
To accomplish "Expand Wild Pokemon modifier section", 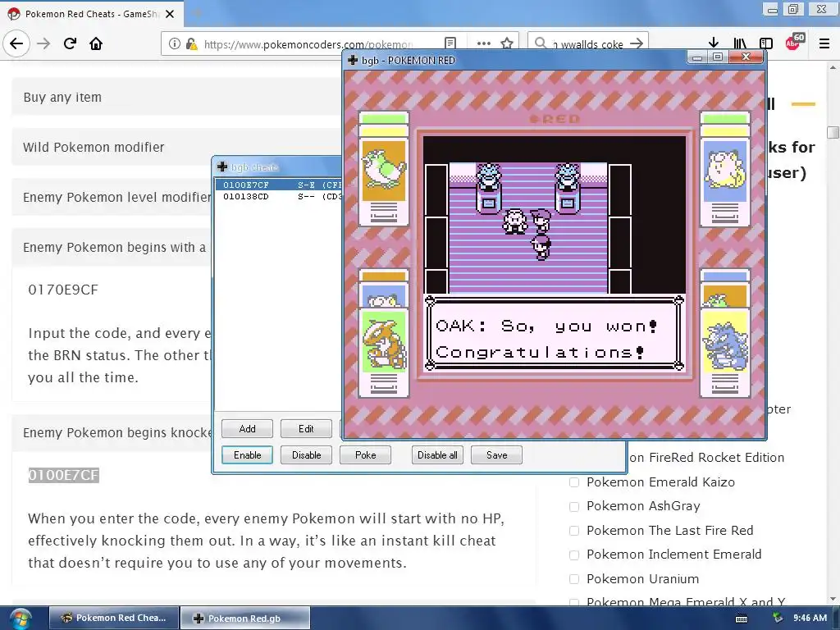I will pyautogui.click(x=176, y=147).
